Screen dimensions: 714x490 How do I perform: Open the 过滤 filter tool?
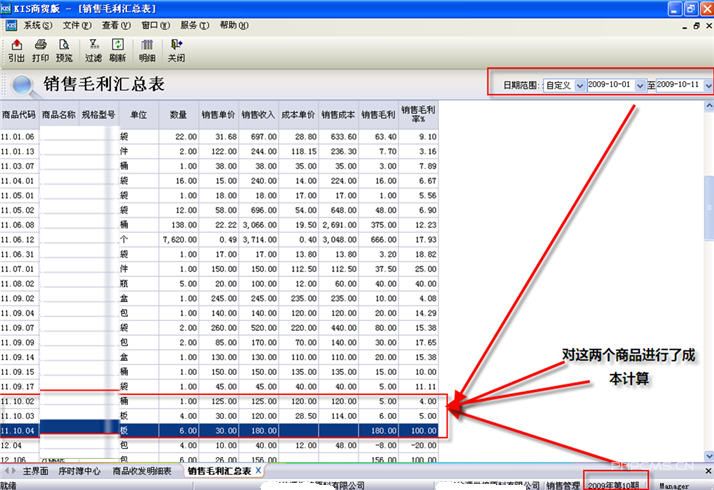click(93, 50)
